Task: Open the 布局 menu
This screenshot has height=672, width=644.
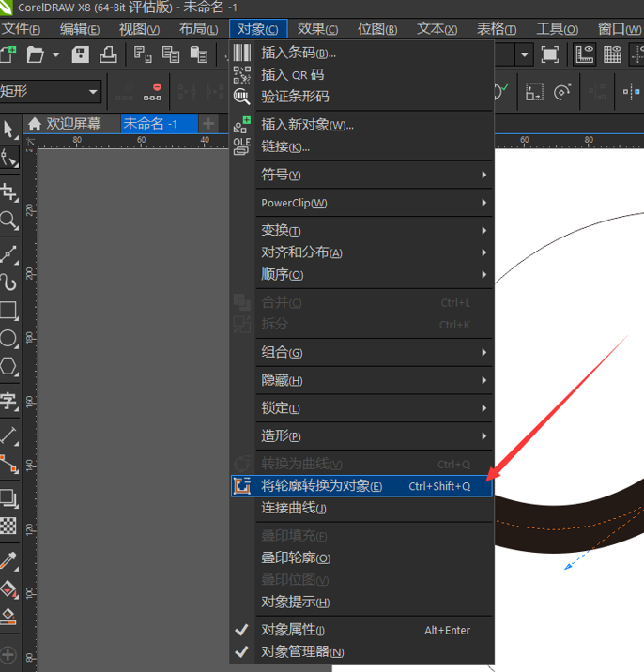Action: [x=198, y=29]
